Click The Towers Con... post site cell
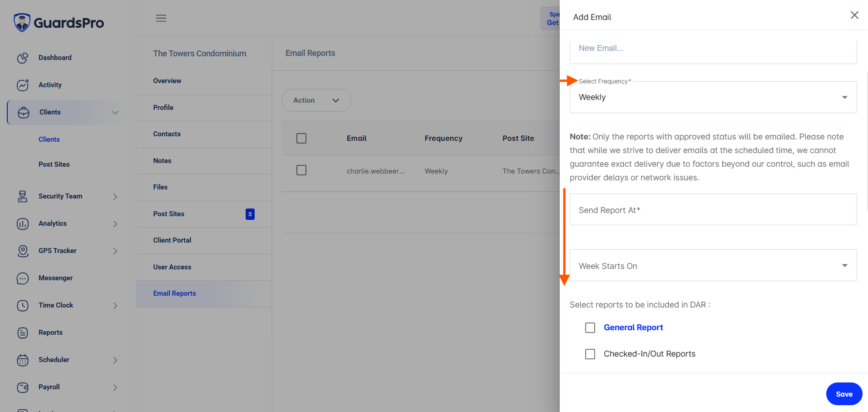868x412 pixels. coord(531,171)
